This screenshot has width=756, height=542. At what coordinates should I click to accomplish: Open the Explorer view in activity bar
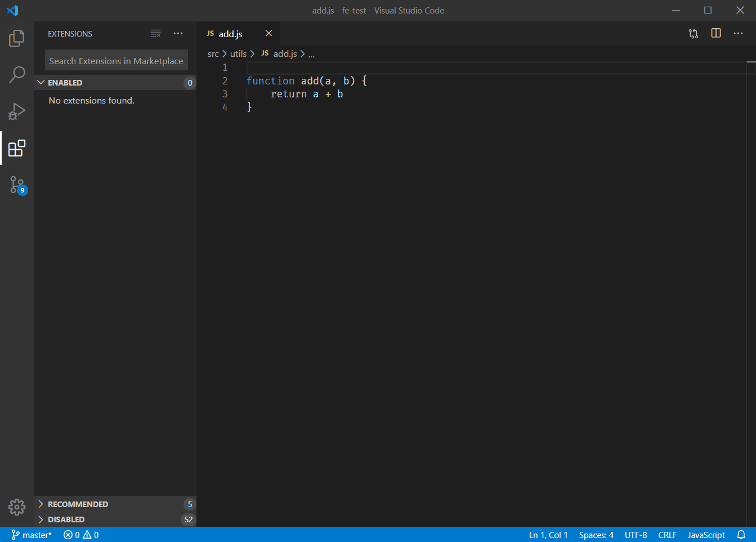click(17, 38)
